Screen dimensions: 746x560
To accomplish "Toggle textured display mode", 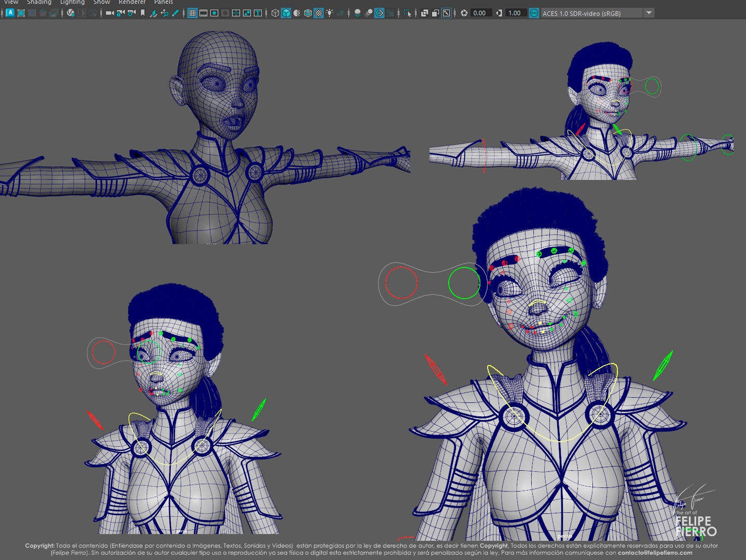I will pos(319,13).
